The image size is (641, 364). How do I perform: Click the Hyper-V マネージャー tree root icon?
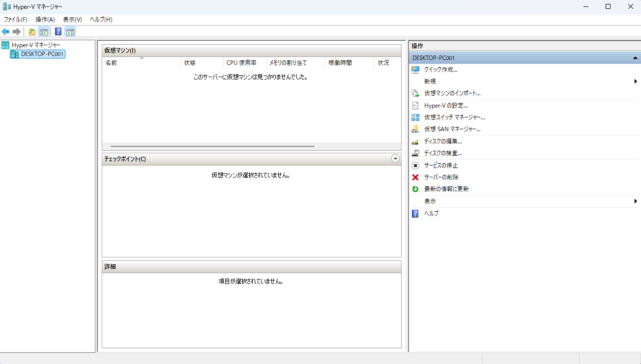pos(5,45)
